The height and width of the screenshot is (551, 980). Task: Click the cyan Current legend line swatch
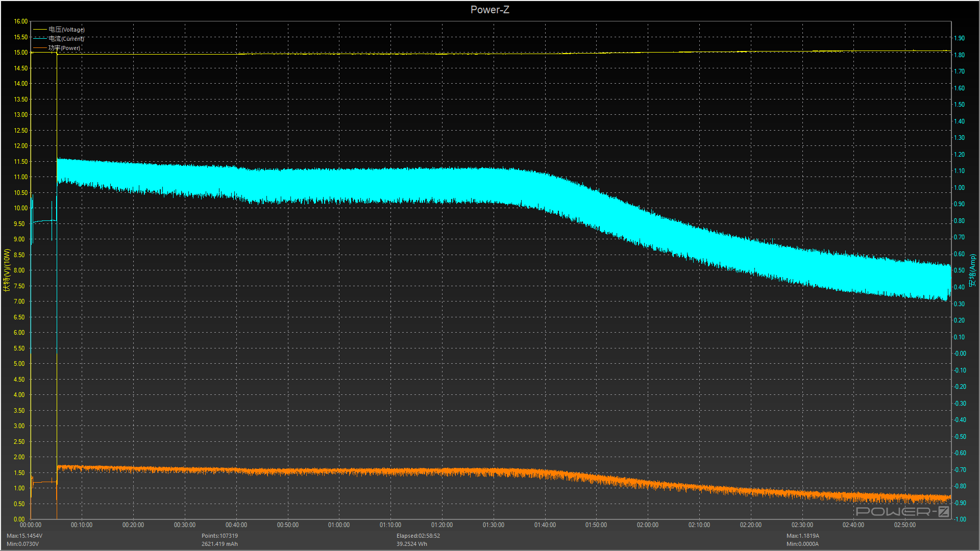pos(40,39)
